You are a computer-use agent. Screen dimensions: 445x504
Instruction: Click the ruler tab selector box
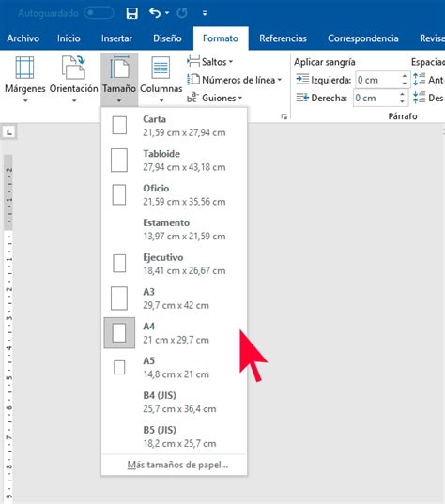[9, 132]
